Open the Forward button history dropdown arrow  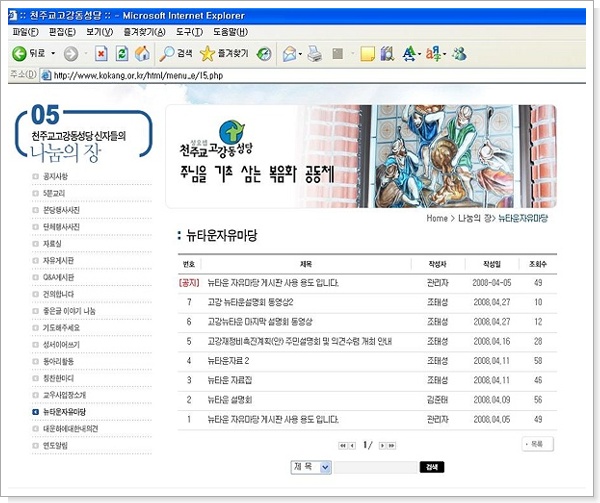coord(86,54)
